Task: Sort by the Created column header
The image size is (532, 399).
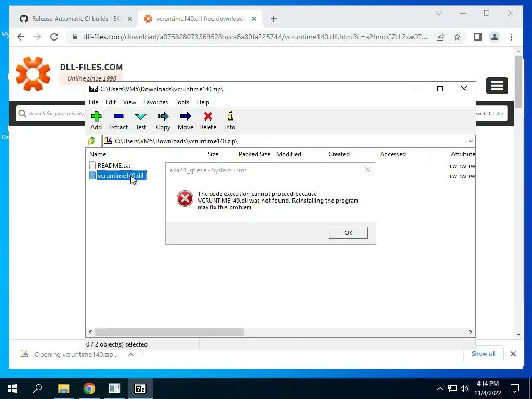Action: [351, 154]
